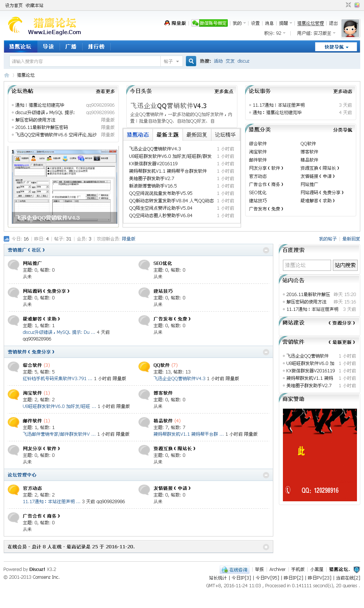Click the yellow QQ软件 forum icon
The width and height of the screenshot is (364, 608).
[144, 366]
